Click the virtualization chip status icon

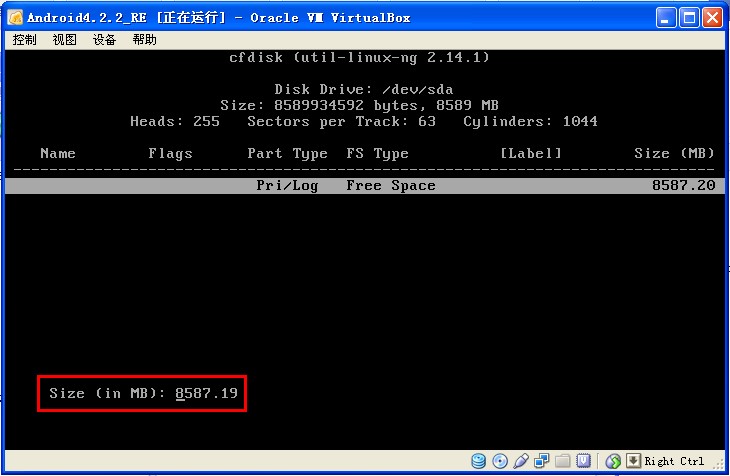[x=583, y=461]
